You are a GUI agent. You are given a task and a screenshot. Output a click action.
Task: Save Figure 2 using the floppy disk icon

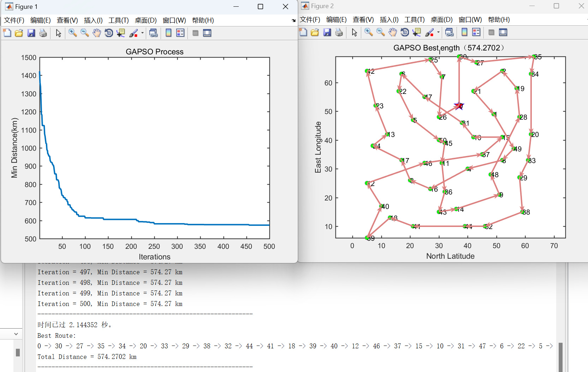tap(327, 32)
